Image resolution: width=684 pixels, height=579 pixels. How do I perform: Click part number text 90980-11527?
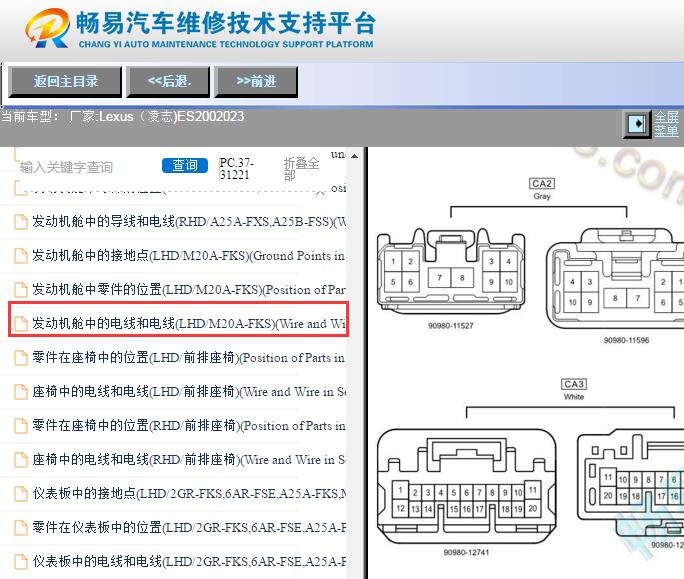451,325
